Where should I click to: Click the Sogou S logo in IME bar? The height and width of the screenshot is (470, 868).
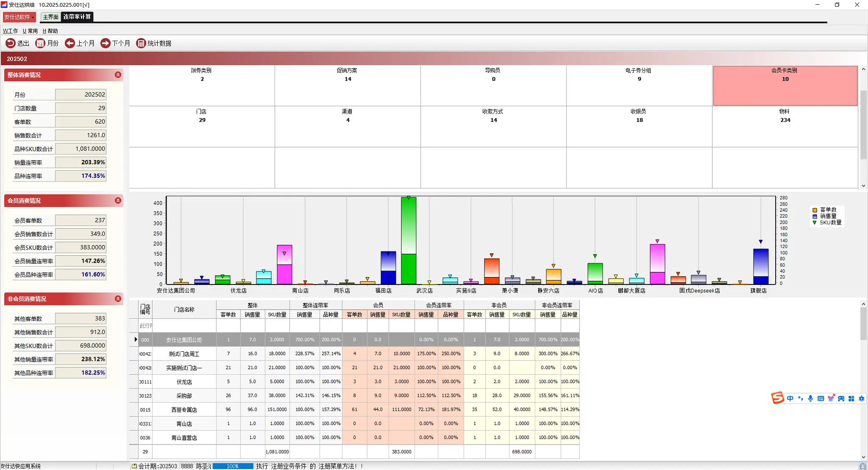778,398
